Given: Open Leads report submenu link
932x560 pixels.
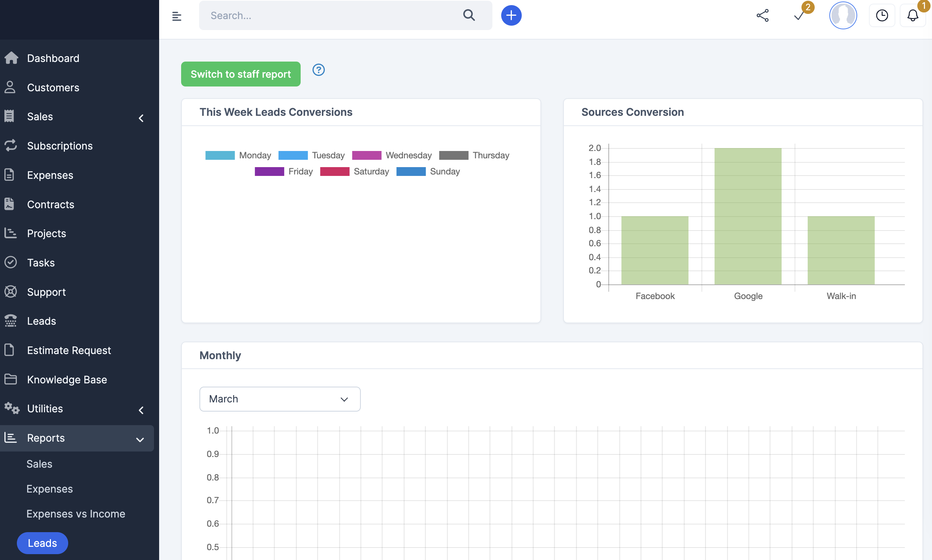Looking at the screenshot, I should 42,543.
